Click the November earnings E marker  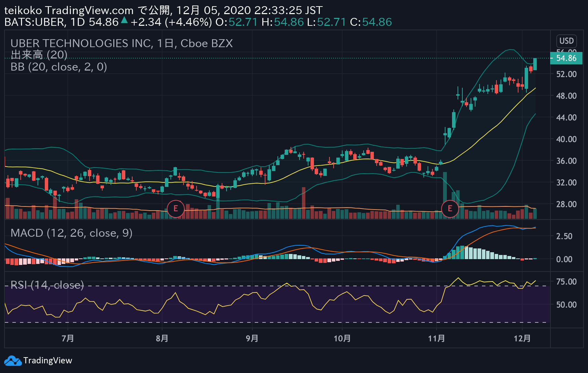click(450, 209)
